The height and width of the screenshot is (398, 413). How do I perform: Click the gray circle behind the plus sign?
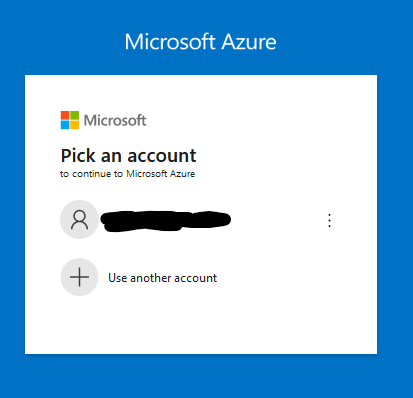(x=79, y=277)
